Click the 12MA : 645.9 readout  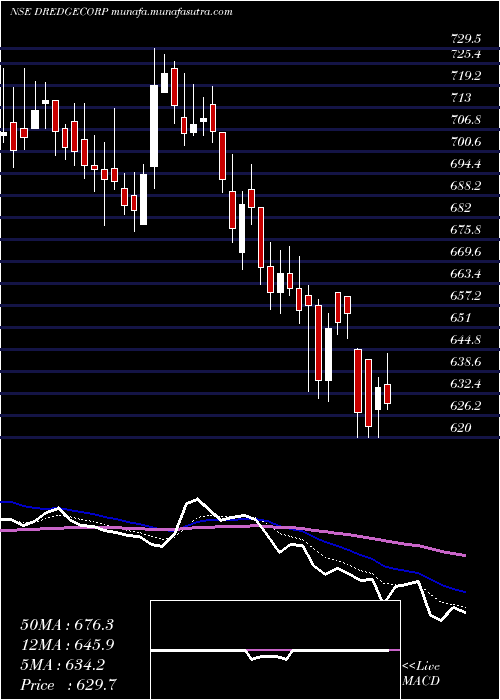click(x=67, y=645)
